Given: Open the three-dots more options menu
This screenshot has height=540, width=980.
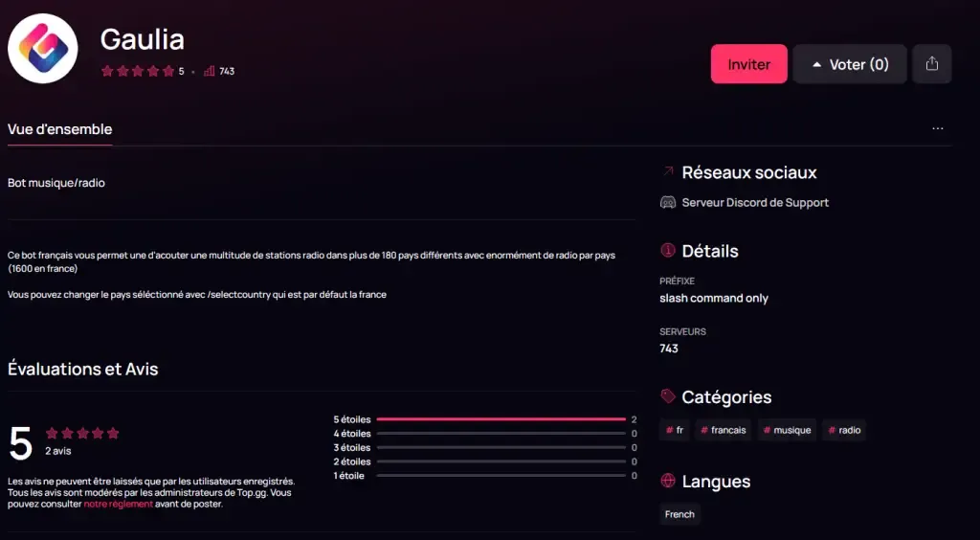Looking at the screenshot, I should (x=938, y=128).
